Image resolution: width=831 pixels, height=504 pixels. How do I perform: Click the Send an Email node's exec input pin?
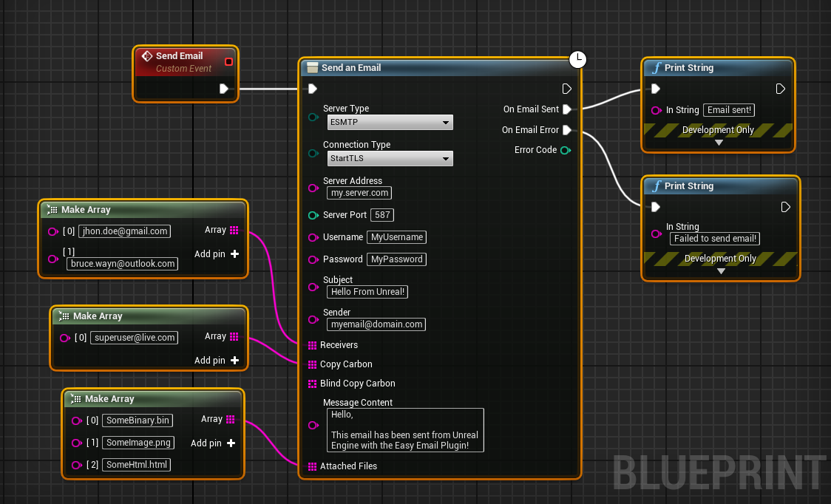coord(313,89)
